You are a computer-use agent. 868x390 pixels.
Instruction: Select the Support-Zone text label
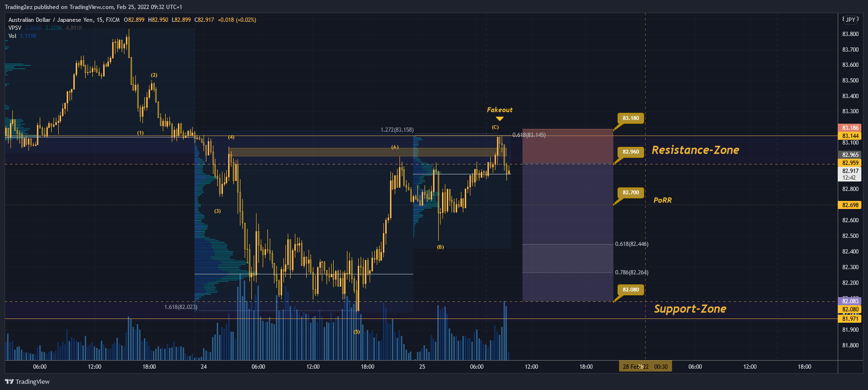(690, 309)
